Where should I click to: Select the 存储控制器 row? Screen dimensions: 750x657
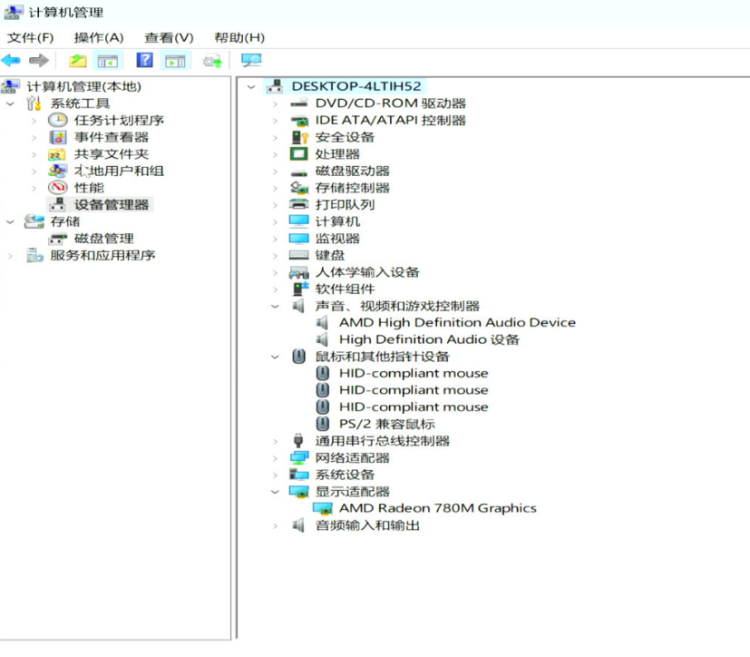pyautogui.click(x=352, y=187)
